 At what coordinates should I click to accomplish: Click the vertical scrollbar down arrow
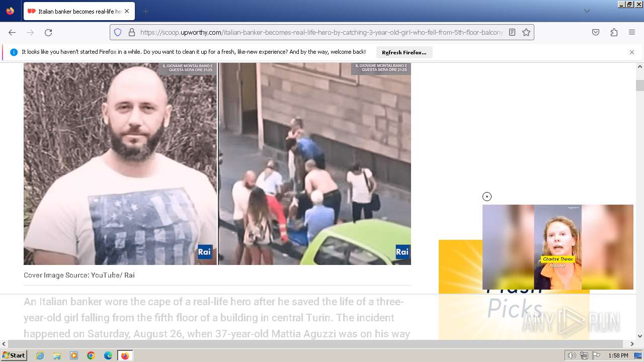640,336
